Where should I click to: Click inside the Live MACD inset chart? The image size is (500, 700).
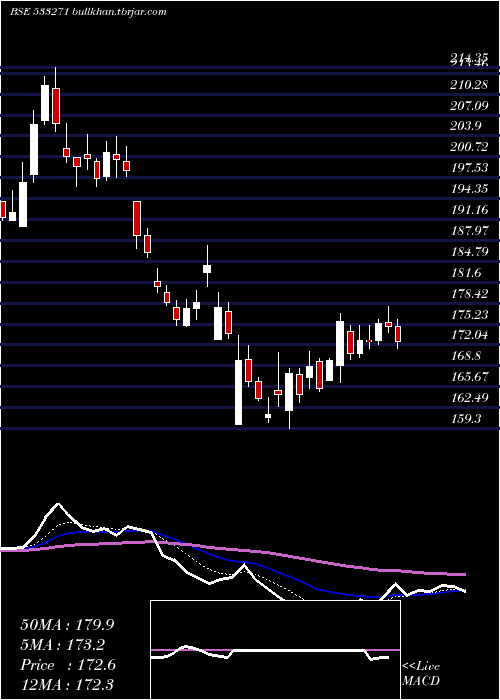275,650
